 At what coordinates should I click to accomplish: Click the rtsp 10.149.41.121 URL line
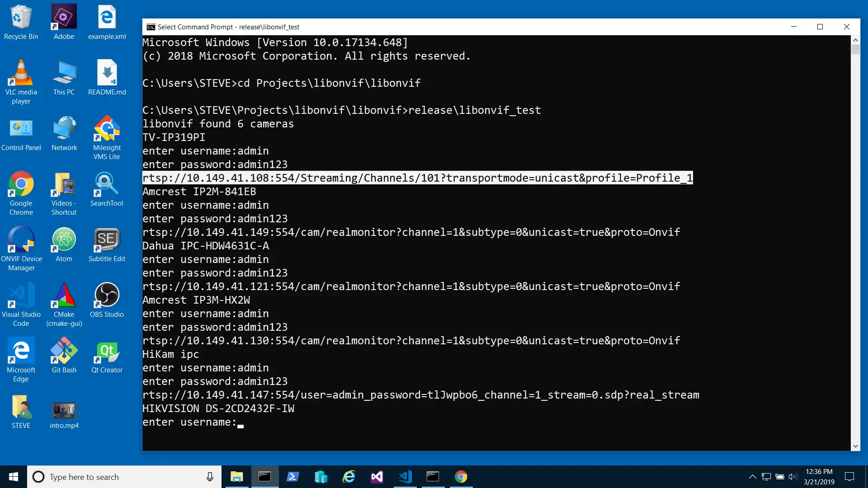(x=411, y=286)
